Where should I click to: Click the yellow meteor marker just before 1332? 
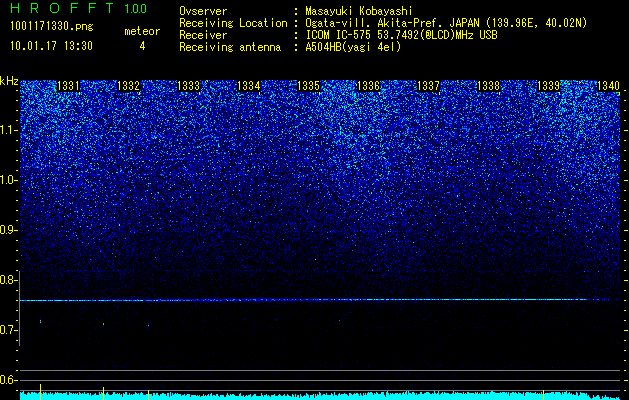pos(103,393)
